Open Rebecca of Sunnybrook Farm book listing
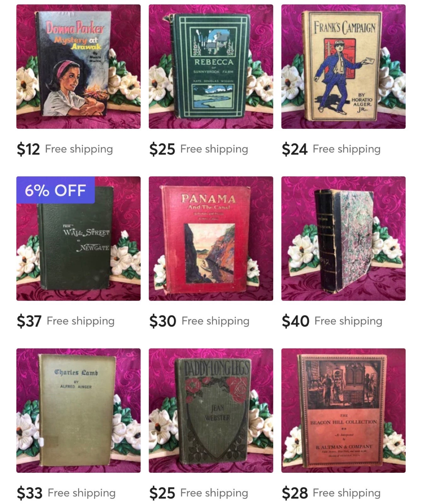 coord(211,66)
